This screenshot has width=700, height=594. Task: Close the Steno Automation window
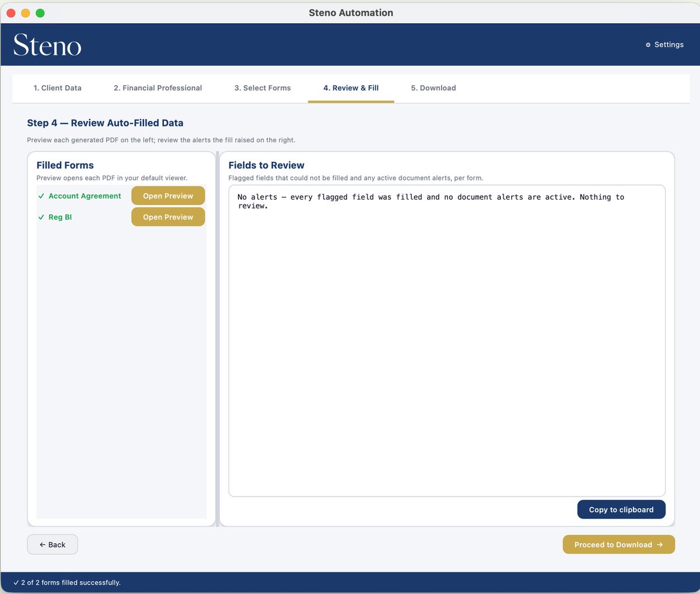click(x=10, y=13)
